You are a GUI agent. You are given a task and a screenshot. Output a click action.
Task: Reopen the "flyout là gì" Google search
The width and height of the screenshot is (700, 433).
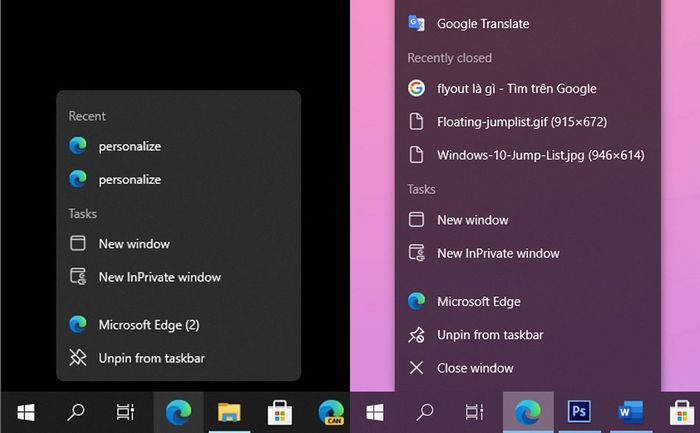point(516,88)
